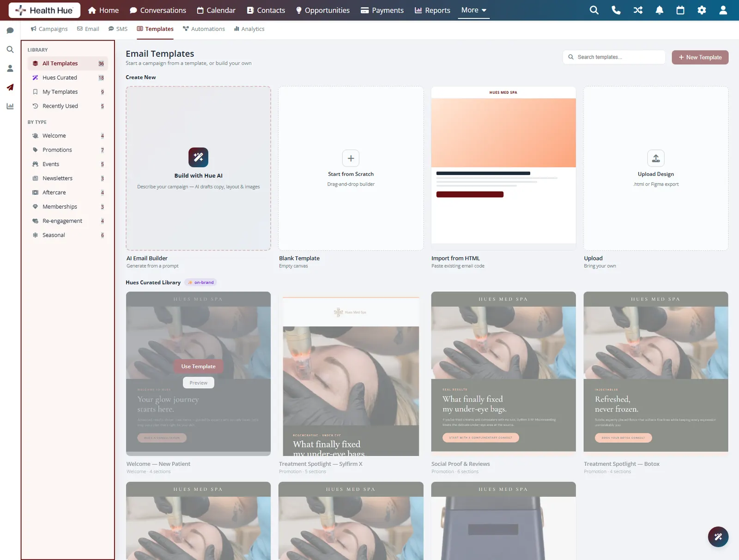Filter by Memberships type
Viewport: 739px width, 560px height.
(x=68, y=207)
